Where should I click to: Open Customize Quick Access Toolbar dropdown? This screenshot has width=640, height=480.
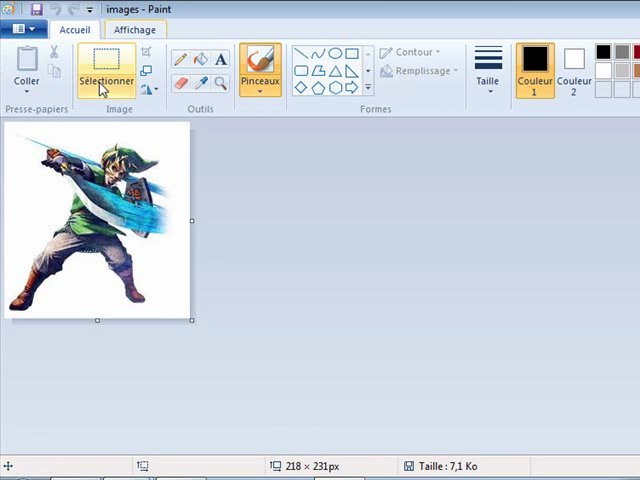coord(90,9)
